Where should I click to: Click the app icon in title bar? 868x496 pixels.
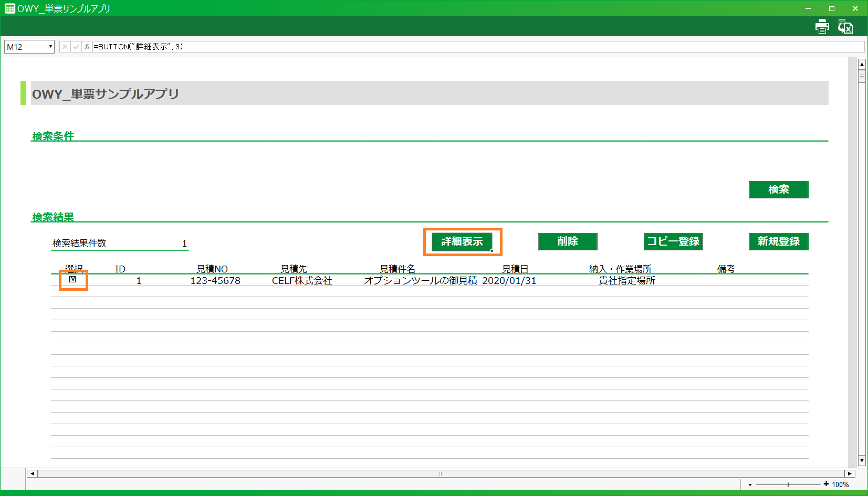coord(9,8)
